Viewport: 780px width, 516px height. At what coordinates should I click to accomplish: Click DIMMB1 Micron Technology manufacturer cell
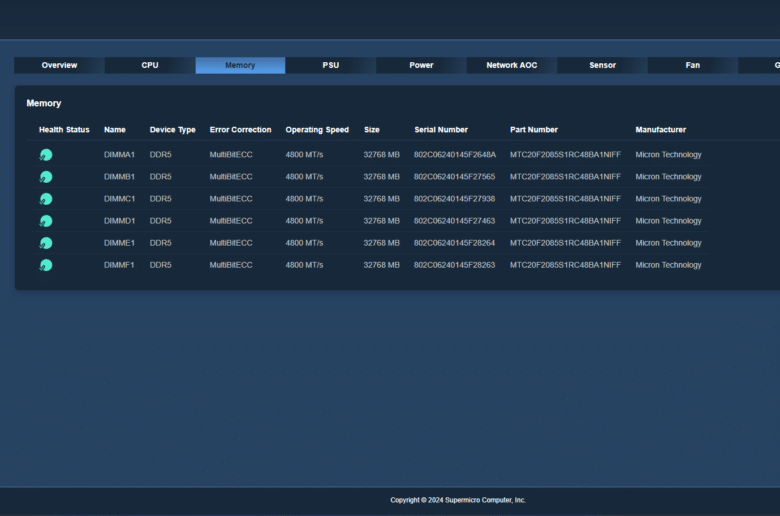[x=669, y=177]
